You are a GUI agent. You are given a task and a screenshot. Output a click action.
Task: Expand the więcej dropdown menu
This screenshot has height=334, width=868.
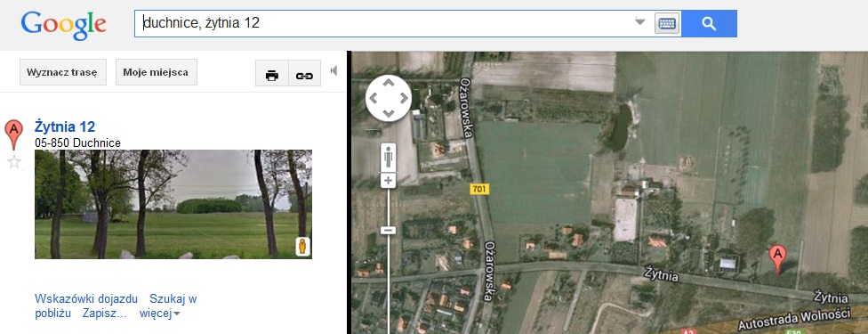click(x=160, y=313)
